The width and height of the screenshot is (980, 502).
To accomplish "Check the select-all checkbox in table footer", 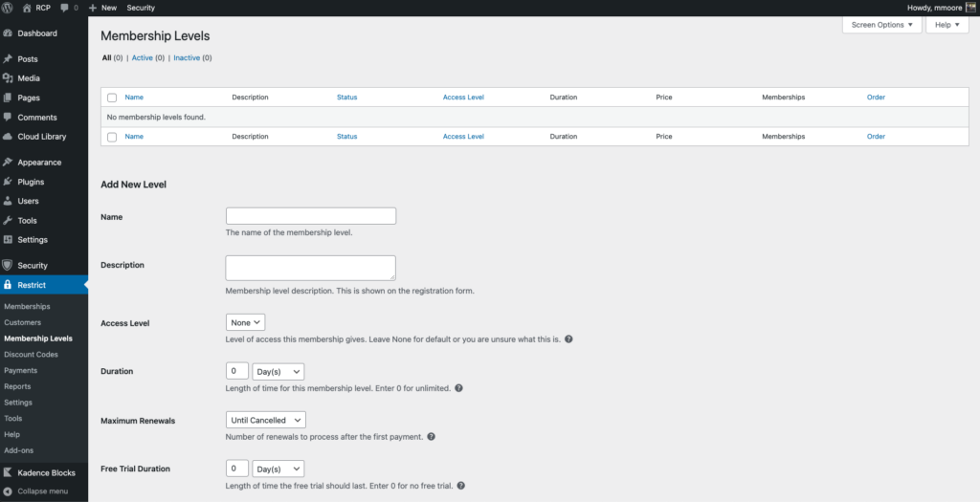I will click(x=112, y=137).
